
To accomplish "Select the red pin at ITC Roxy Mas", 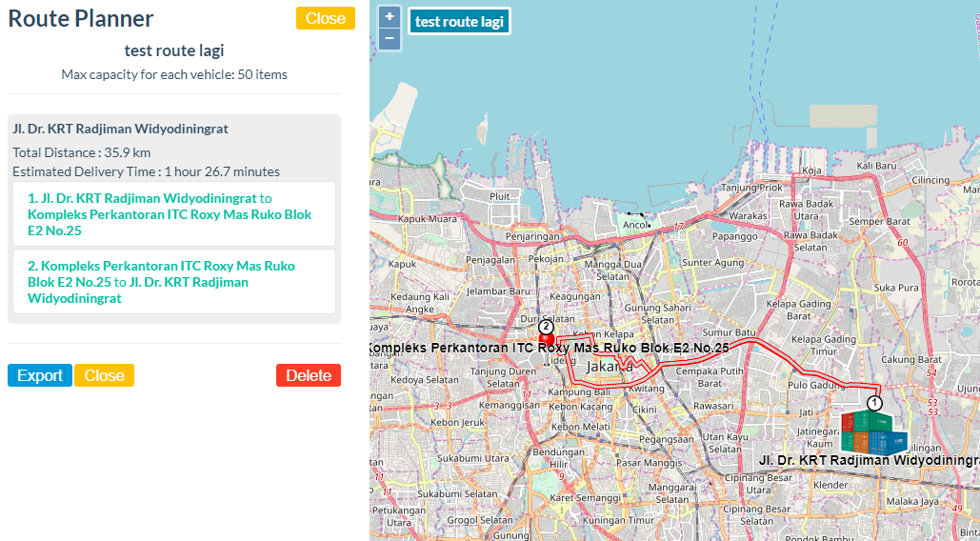I will click(547, 340).
